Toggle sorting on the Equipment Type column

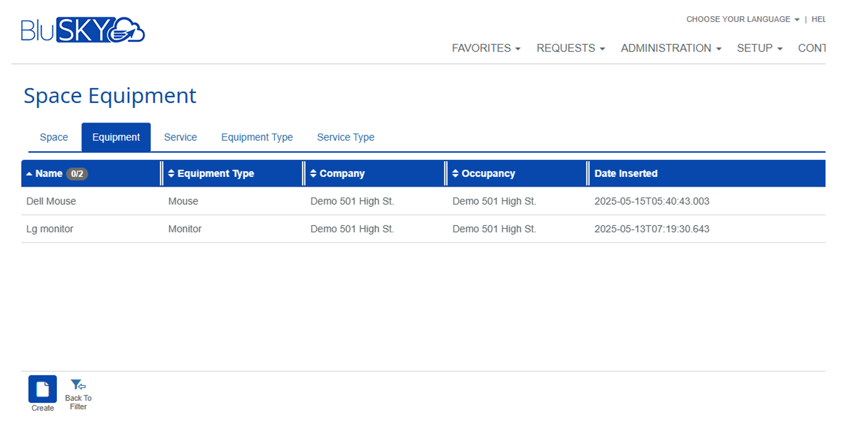pyautogui.click(x=171, y=173)
